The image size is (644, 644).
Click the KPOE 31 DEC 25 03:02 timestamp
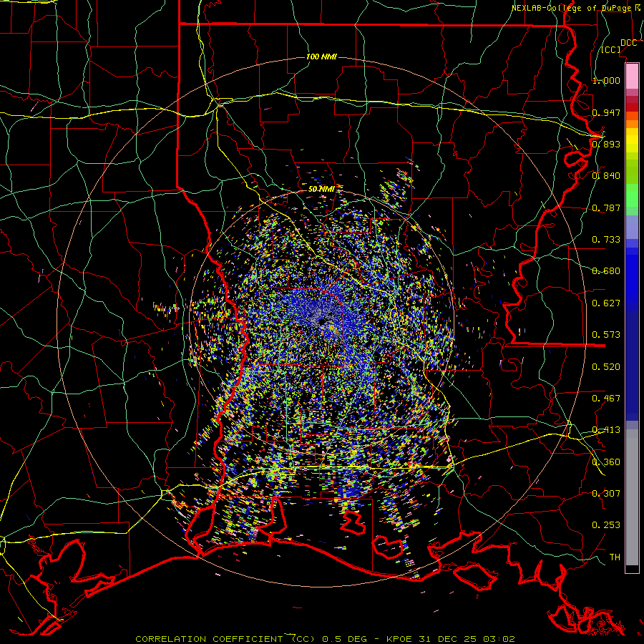451,639
